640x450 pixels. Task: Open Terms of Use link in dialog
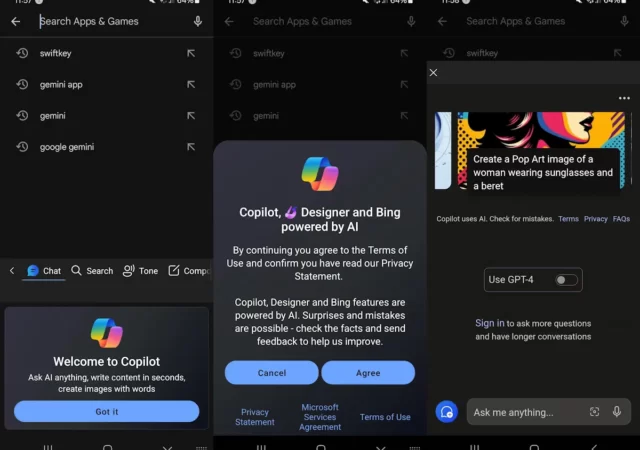point(385,417)
